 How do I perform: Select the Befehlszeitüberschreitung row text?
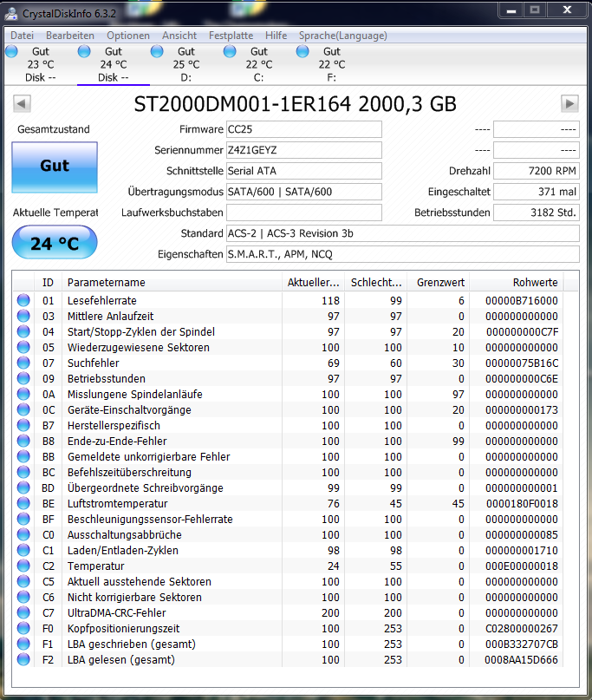(x=129, y=473)
